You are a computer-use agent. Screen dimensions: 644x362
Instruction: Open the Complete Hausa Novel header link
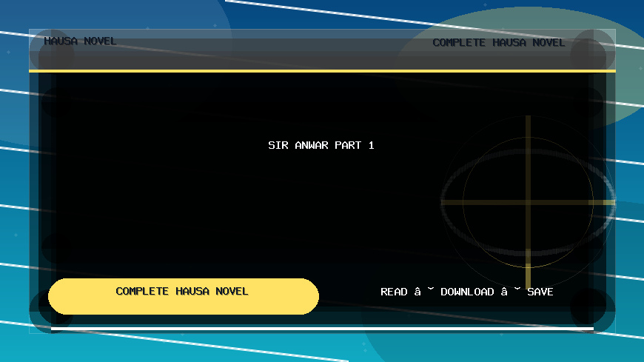coord(499,43)
